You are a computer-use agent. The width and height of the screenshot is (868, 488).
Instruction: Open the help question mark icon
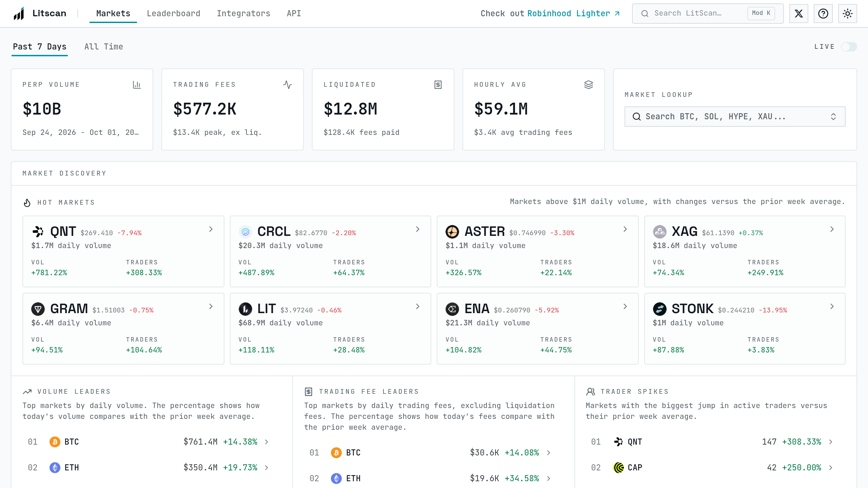(x=823, y=14)
